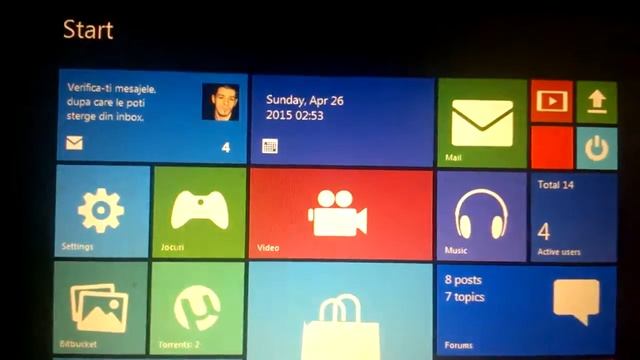Open the green Mail envelope tile
This screenshot has width=640, height=360.
point(482,123)
